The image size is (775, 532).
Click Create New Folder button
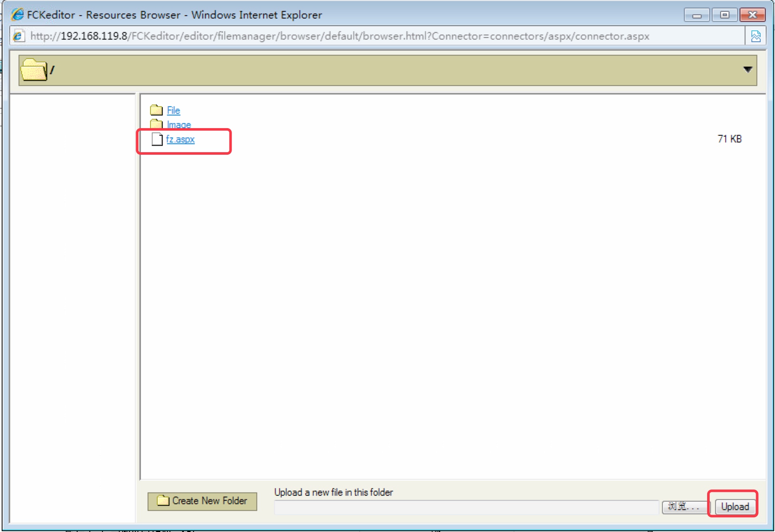[x=202, y=501]
